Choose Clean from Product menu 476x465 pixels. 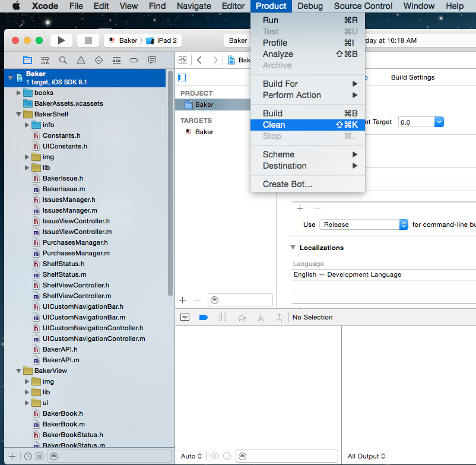click(x=307, y=125)
